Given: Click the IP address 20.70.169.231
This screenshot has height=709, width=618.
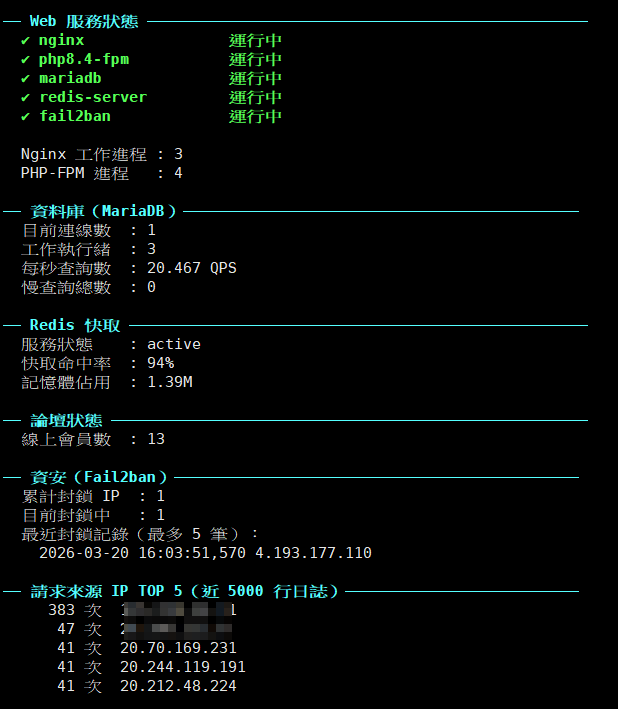Looking at the screenshot, I should tap(175, 648).
